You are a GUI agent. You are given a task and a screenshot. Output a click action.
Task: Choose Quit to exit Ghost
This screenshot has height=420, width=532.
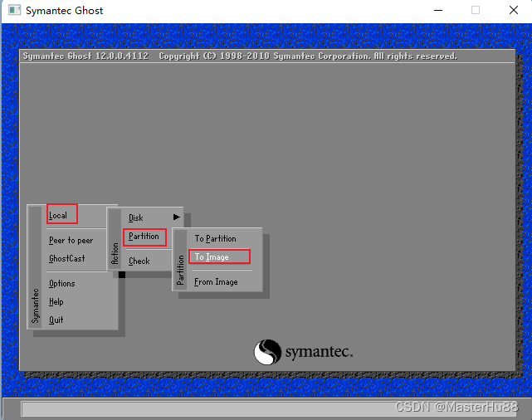point(56,320)
